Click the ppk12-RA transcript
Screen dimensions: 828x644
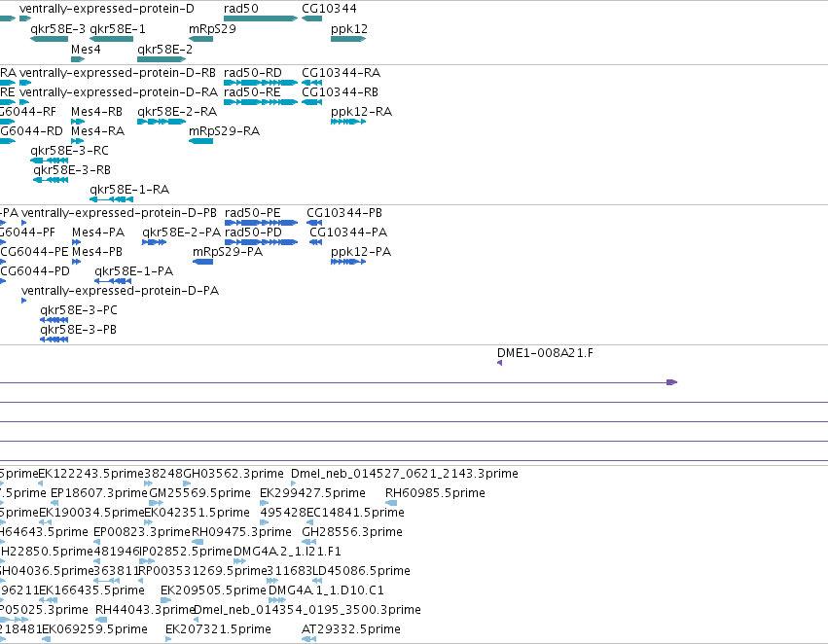(348, 122)
